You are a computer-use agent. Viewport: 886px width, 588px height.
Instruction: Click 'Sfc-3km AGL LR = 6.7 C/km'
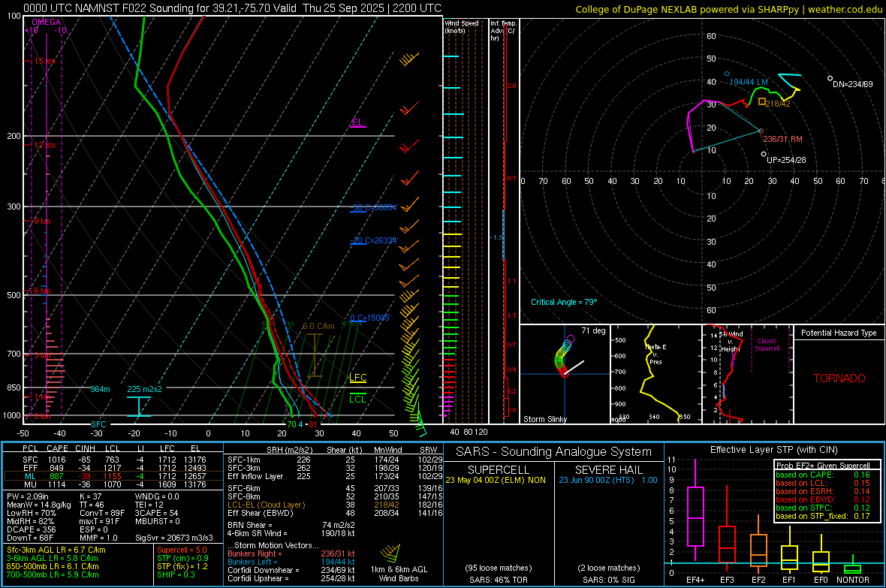pos(56,550)
